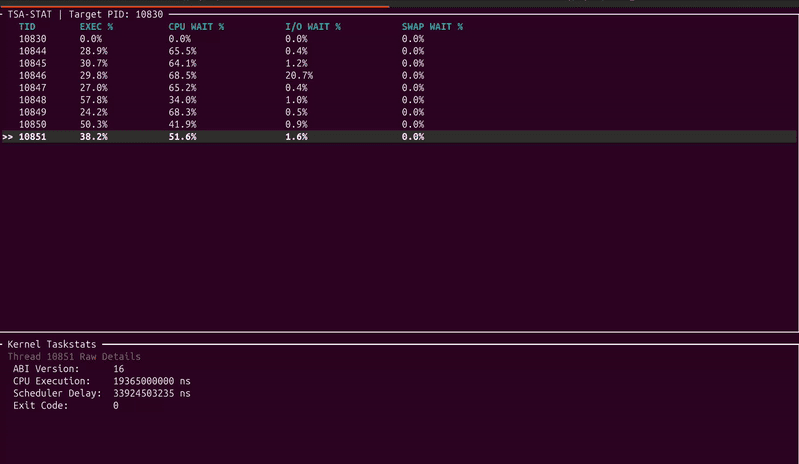The image size is (799, 464).
Task: Click the SWAP WAIT % column header
Action: tap(432, 26)
